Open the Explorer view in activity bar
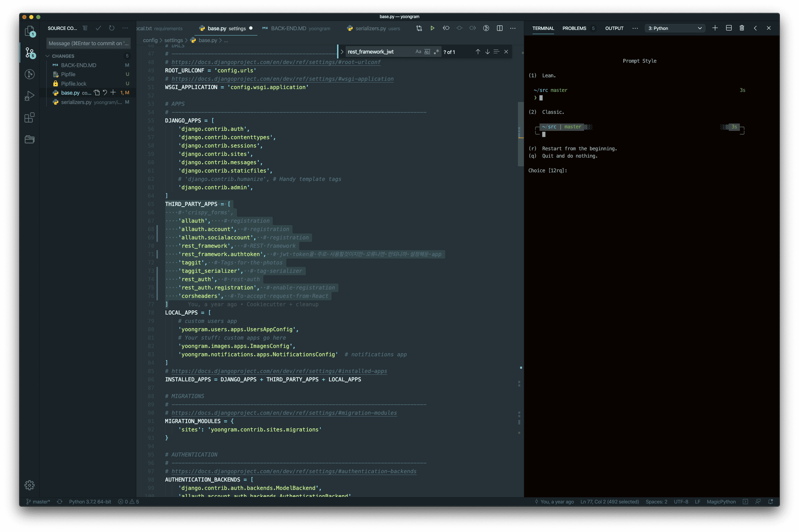Screen dimensions: 799x532 pyautogui.click(x=30, y=31)
